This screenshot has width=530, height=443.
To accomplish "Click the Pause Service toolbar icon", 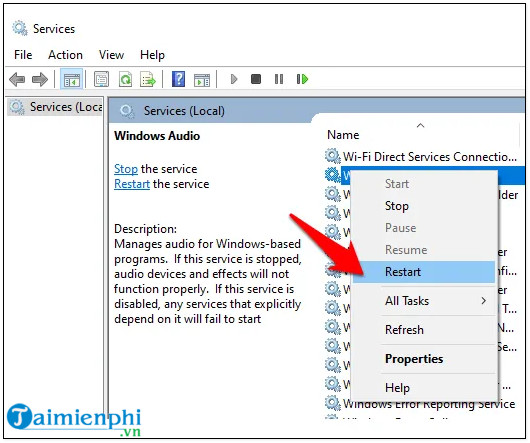I will [x=279, y=79].
